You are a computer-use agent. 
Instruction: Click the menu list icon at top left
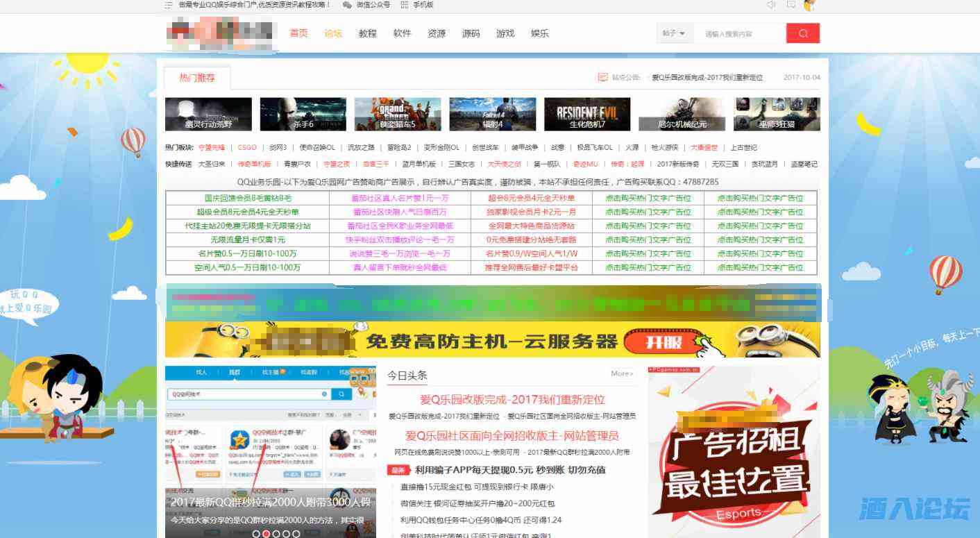pos(169,5)
